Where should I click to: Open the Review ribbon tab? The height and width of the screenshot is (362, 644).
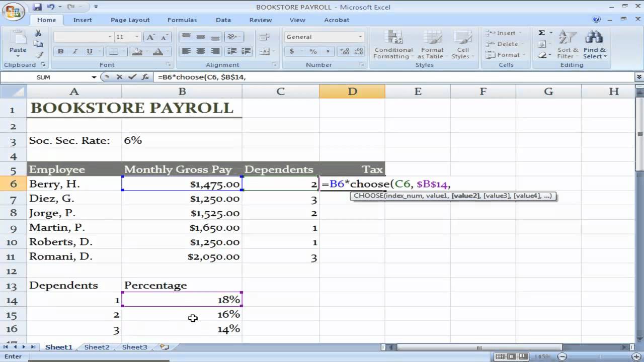(261, 20)
